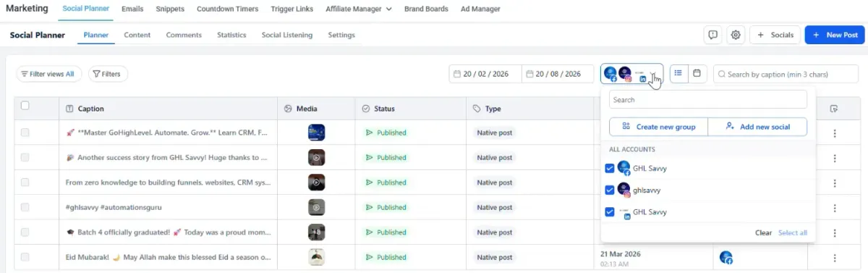The height and width of the screenshot is (273, 868).
Task: Go to the Snippets tab
Action: click(170, 9)
